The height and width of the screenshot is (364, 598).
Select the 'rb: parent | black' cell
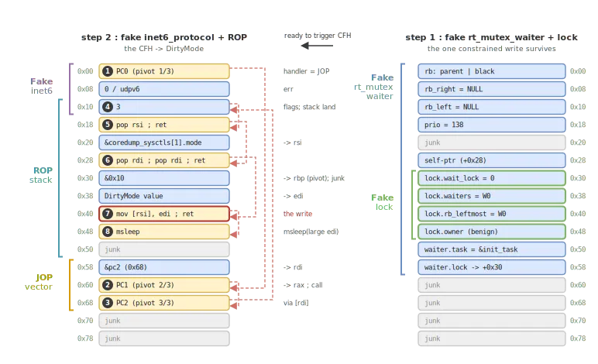pyautogui.click(x=492, y=71)
